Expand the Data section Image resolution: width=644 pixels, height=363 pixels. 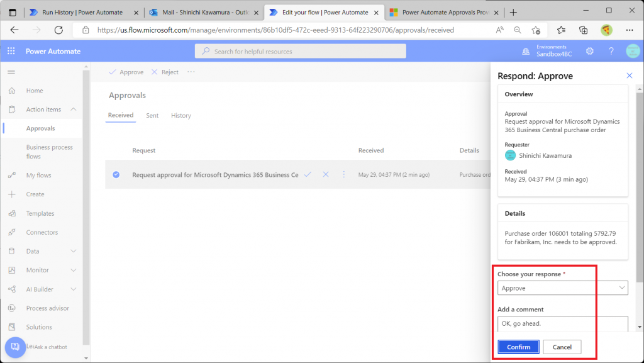pyautogui.click(x=74, y=251)
